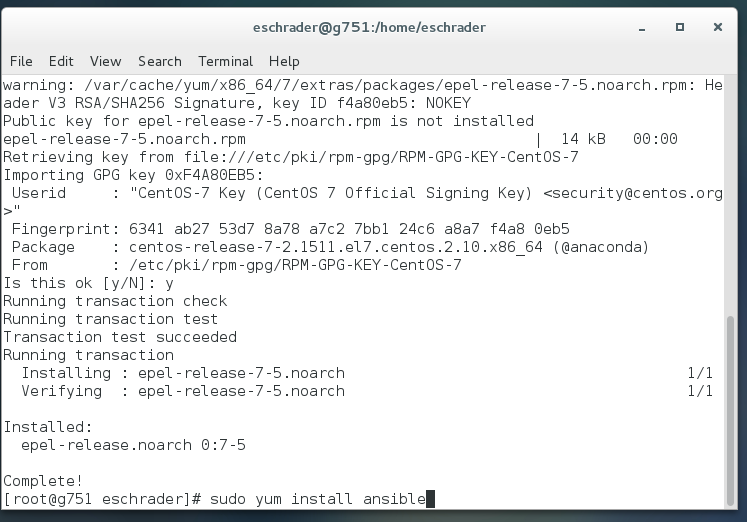747x522 pixels.
Task: Click the security@centos.org email text
Action: click(633, 193)
